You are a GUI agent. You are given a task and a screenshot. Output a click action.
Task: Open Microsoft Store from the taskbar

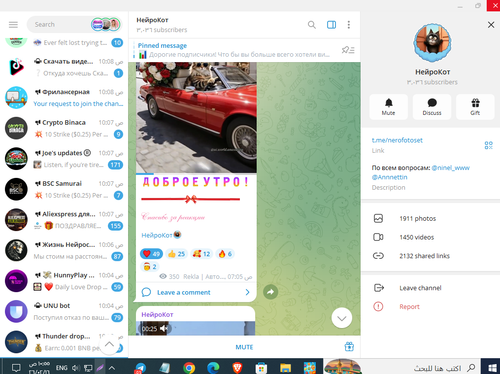[x=261, y=368]
